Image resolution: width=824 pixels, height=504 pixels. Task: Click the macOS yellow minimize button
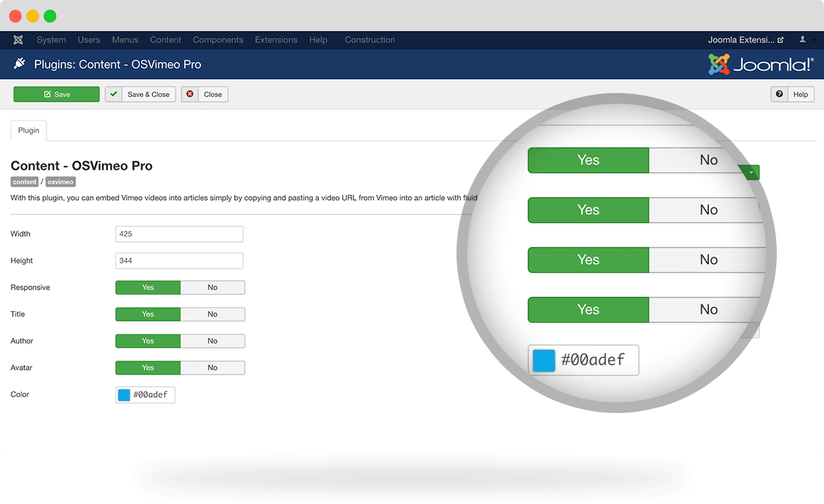[32, 16]
